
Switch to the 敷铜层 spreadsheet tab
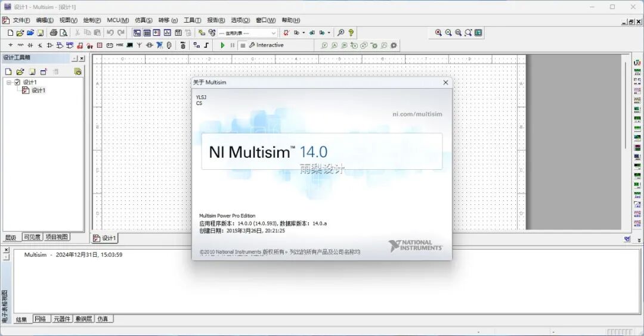coord(84,319)
